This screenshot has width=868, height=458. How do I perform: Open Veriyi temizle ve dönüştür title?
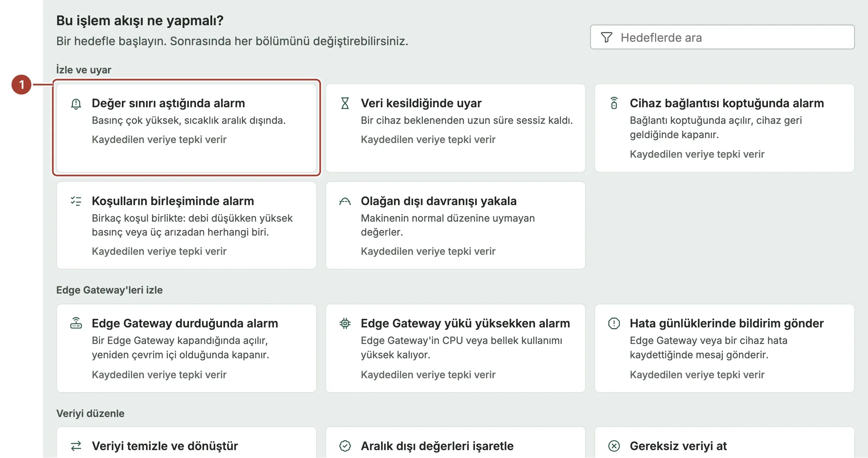pos(165,446)
